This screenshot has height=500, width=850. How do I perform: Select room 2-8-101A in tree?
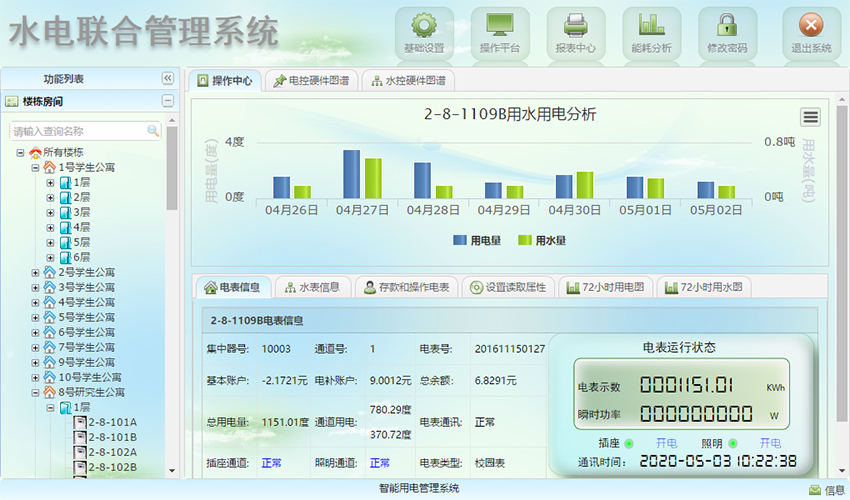tap(112, 422)
